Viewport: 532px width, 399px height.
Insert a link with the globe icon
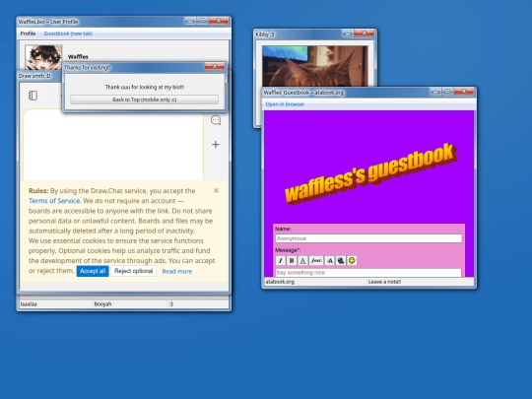341,260
